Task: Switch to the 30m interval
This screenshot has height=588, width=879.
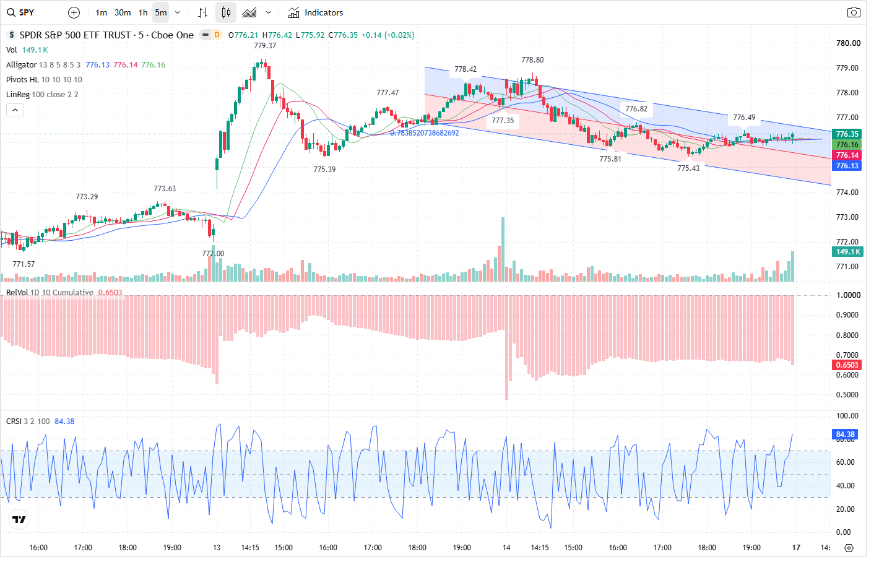Action: tap(123, 12)
